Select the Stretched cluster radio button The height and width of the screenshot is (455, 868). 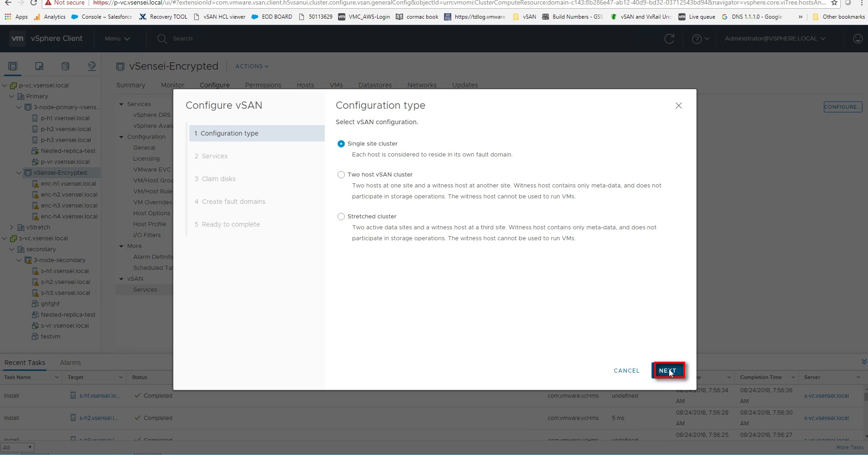pos(341,217)
